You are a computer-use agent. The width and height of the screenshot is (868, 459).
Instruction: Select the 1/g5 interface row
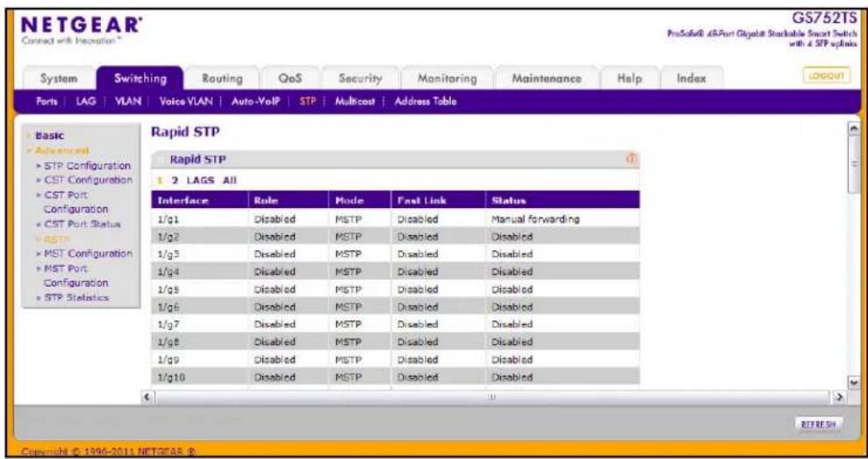pyautogui.click(x=395, y=289)
